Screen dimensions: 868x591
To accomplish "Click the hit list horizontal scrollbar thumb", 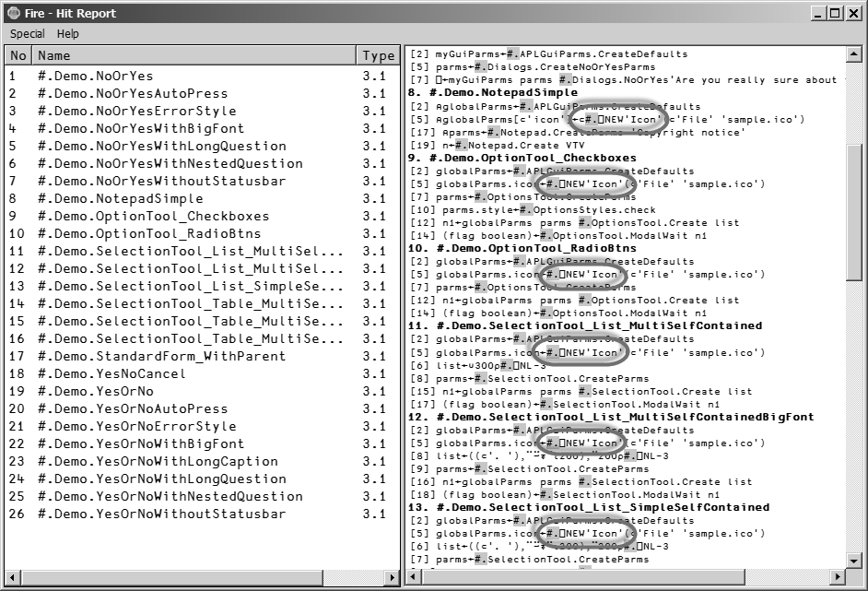I will (x=171, y=578).
